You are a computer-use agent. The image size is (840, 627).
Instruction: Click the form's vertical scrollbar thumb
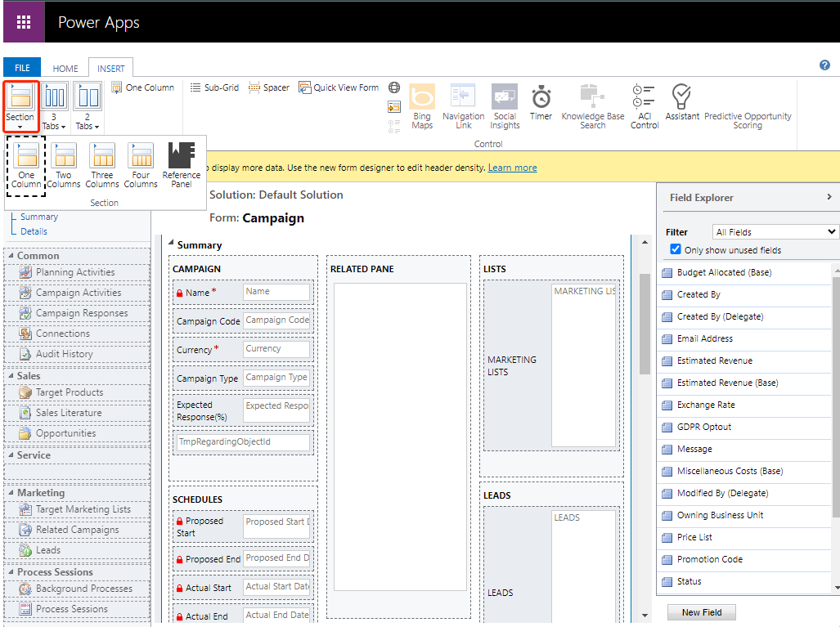pos(645,324)
